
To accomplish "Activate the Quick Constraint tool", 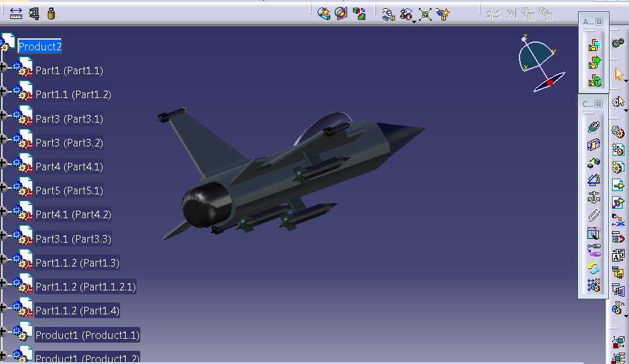I will tap(594, 233).
